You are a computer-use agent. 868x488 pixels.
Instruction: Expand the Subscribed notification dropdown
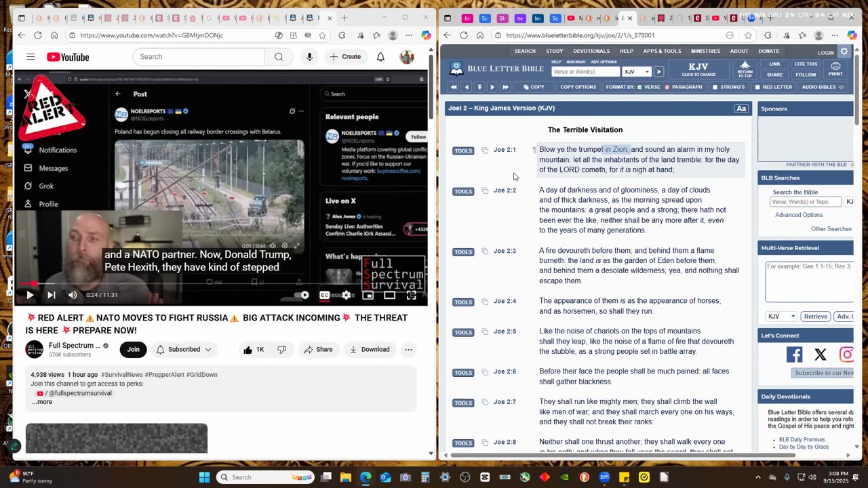(x=184, y=350)
